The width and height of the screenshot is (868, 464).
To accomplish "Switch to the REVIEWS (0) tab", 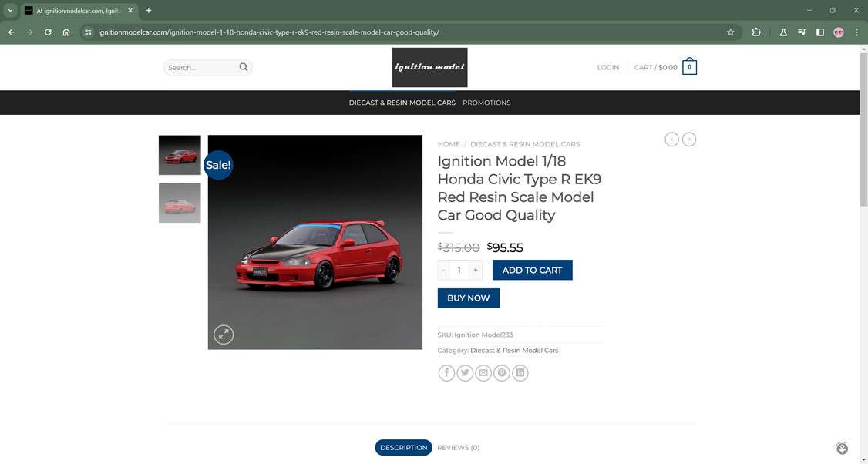I will [x=458, y=447].
